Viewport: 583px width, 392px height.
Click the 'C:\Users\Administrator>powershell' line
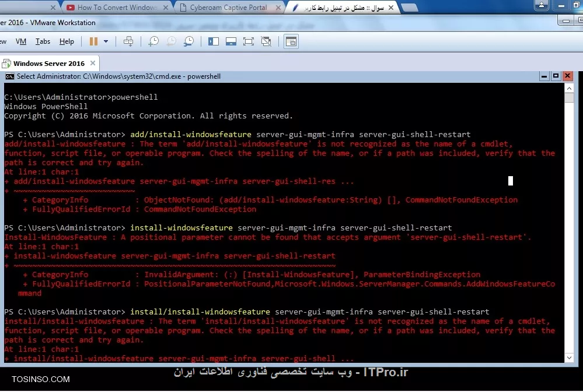click(81, 97)
